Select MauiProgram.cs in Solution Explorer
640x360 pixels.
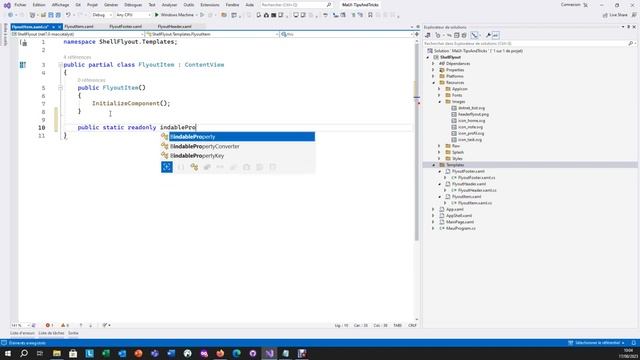click(x=460, y=229)
